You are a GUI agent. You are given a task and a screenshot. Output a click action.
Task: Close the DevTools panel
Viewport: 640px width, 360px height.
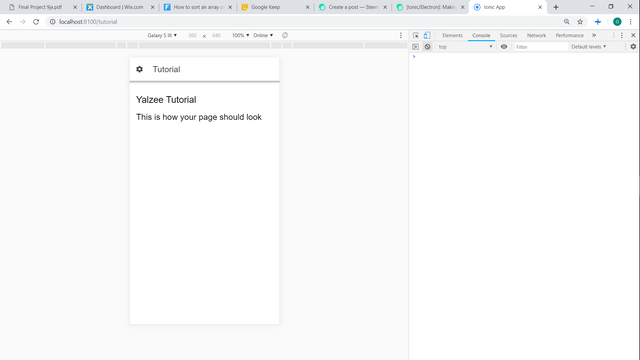tap(633, 36)
